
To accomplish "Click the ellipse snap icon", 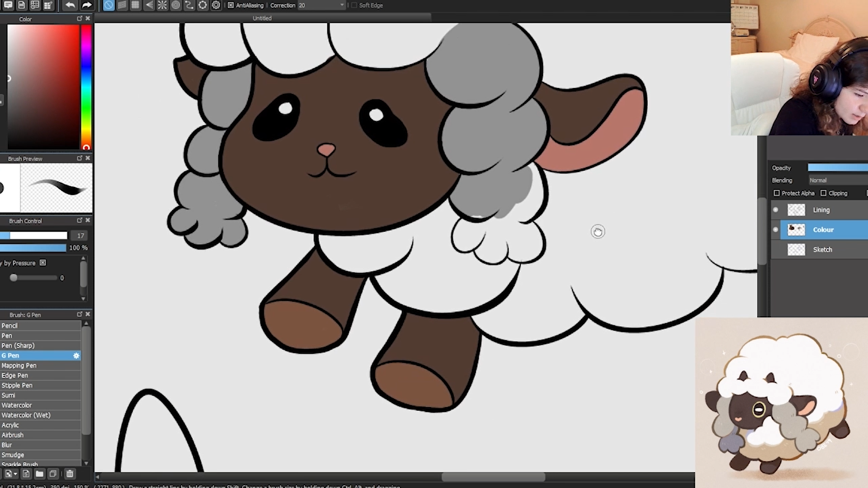I will [203, 5].
